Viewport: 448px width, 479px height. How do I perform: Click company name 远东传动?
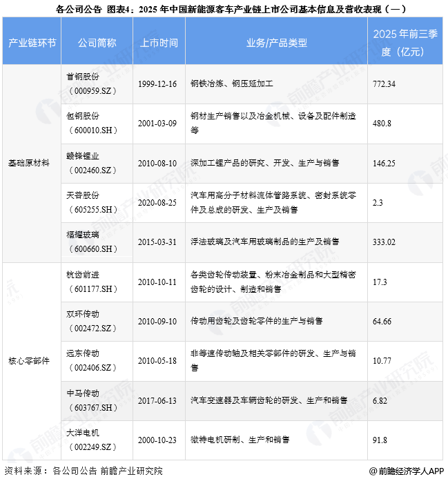tap(83, 353)
